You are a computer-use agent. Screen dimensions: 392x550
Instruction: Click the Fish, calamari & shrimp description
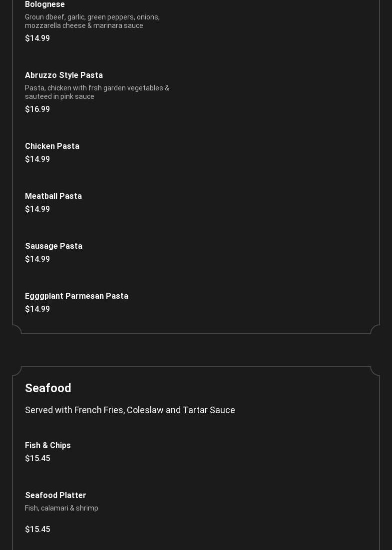pyautogui.click(x=61, y=508)
